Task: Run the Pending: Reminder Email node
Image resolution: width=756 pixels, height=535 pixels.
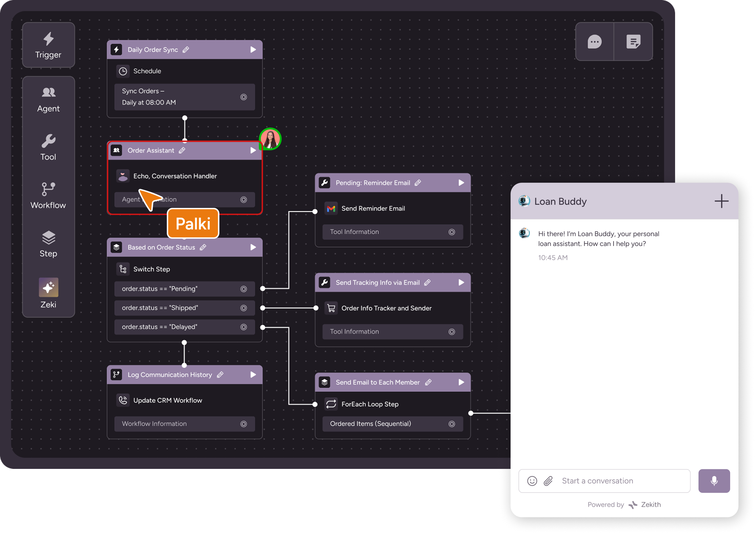Action: [461, 183]
